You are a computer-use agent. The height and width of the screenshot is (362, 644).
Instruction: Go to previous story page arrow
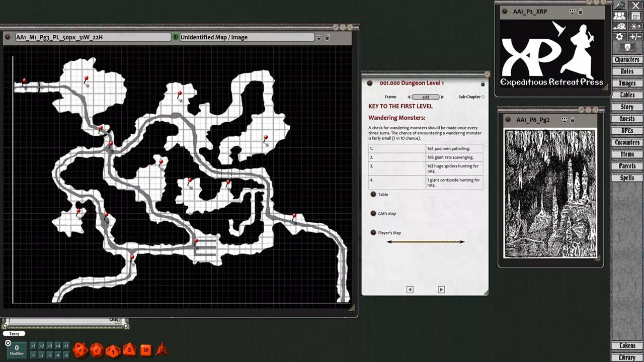(410, 289)
